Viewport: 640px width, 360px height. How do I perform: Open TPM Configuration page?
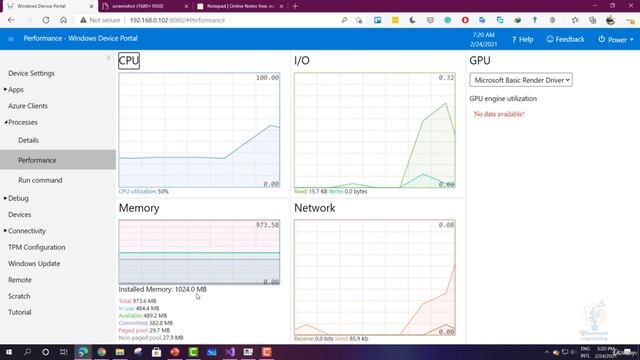(37, 247)
